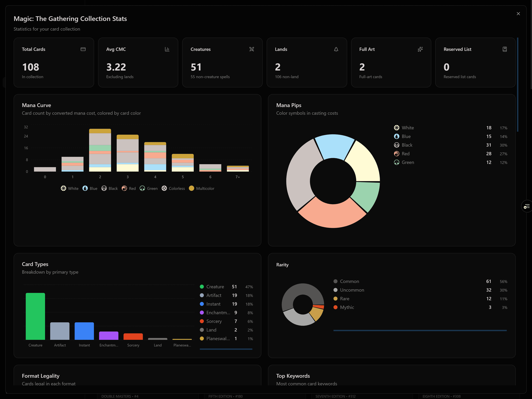Open the floating list panel icon at right edge

[x=527, y=206]
